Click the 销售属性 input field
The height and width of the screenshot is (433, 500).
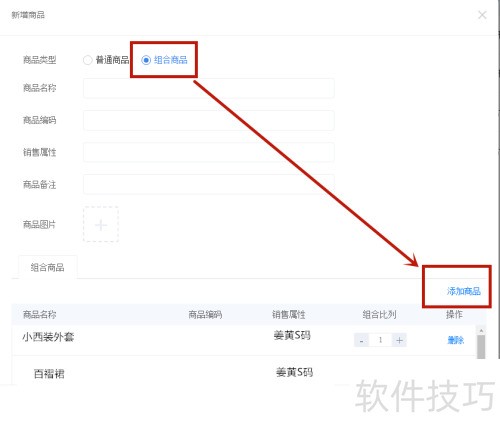[209, 152]
